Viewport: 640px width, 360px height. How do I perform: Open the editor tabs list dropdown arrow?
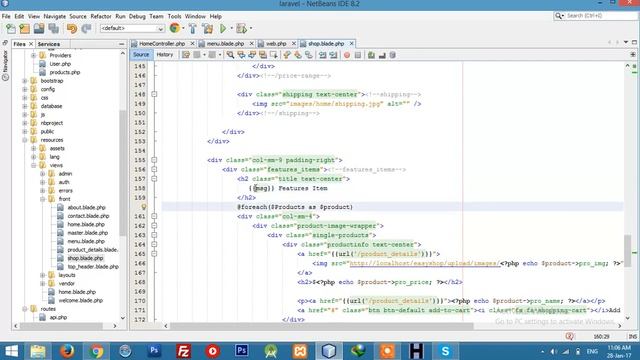point(626,42)
